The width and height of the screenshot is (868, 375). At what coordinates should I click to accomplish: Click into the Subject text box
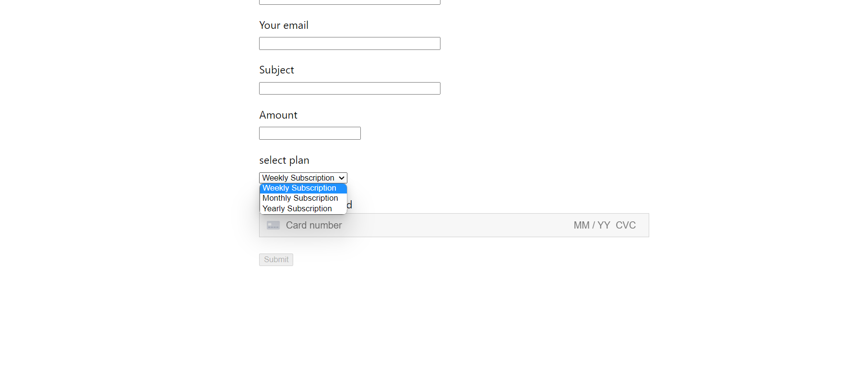[x=349, y=88]
